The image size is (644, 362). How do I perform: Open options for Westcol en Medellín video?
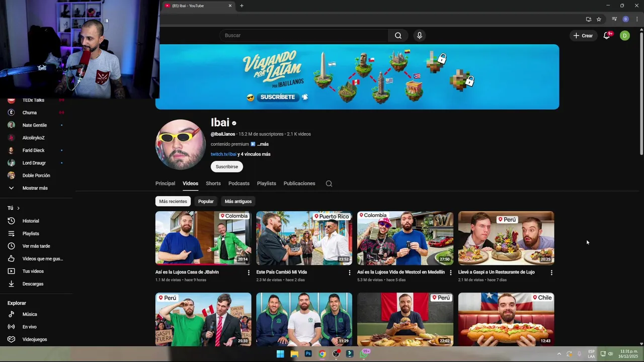tap(450, 273)
